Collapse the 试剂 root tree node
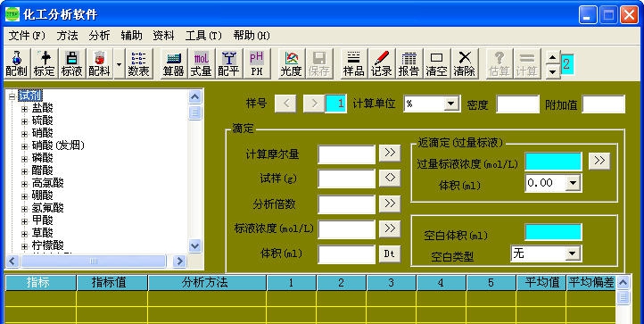This screenshot has width=644, height=324. pos(12,97)
